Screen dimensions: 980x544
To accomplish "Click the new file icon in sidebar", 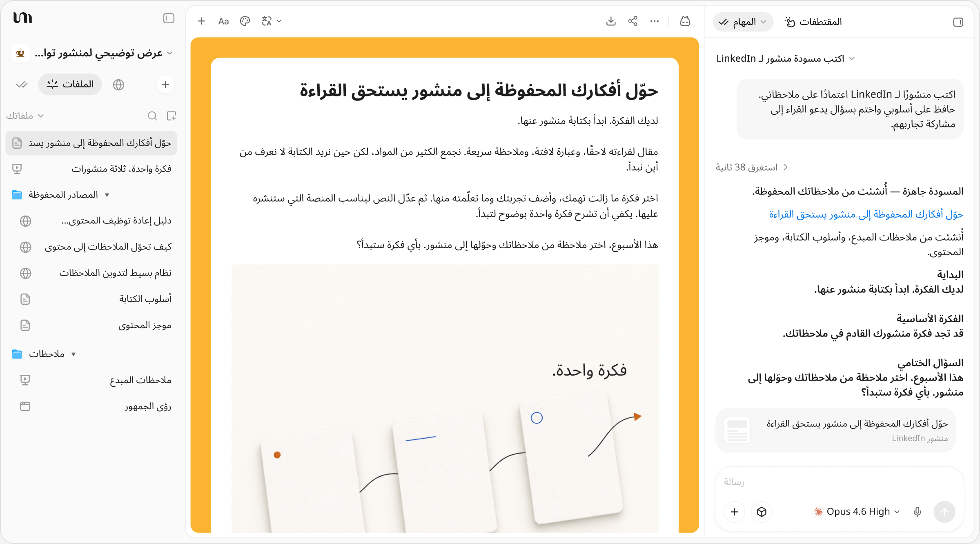I will pos(171,116).
